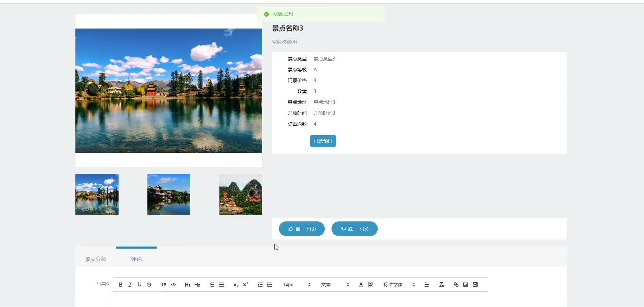Open the 文本 heading style dropdown
Viewport: 644px width, 307px height.
pyautogui.click(x=335, y=285)
